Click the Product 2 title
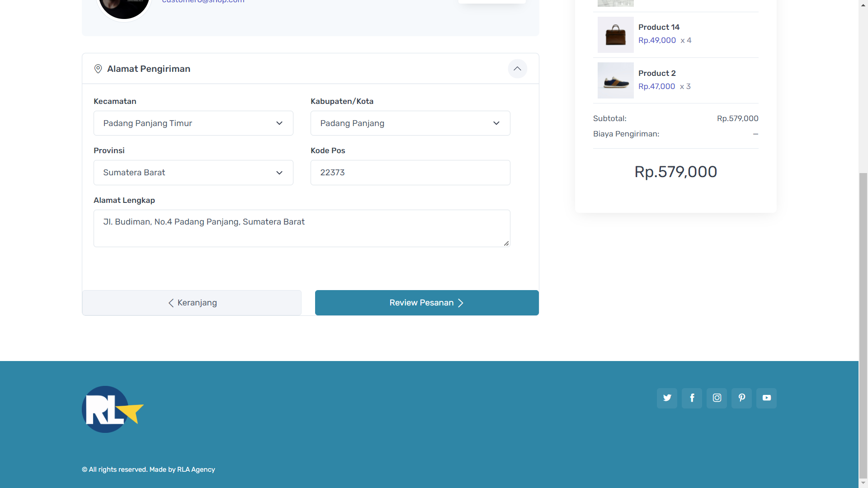868x488 pixels. coord(657,73)
